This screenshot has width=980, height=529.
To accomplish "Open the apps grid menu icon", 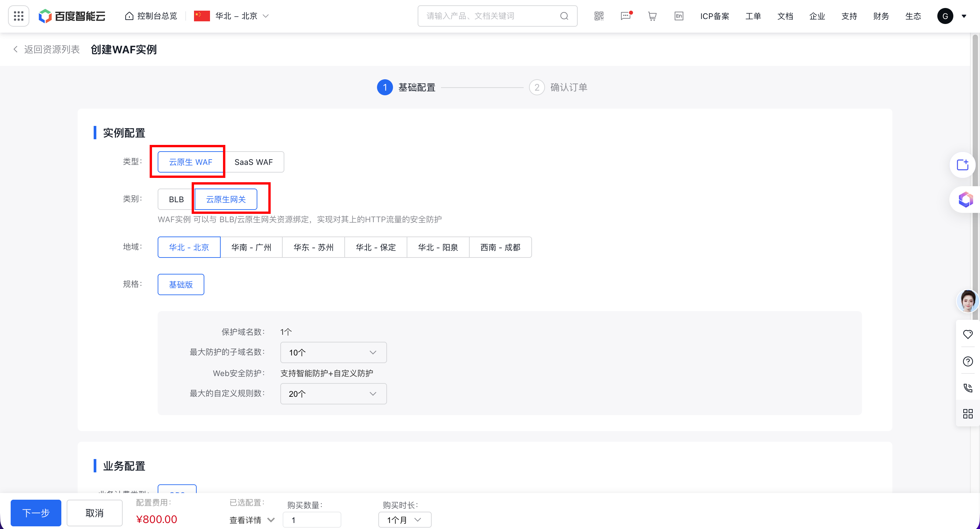I will (18, 16).
